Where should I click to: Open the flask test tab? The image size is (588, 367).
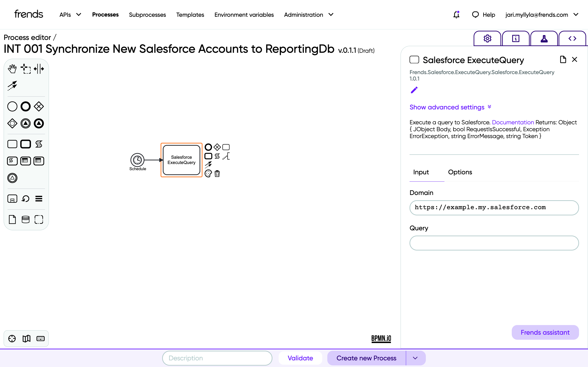(544, 39)
